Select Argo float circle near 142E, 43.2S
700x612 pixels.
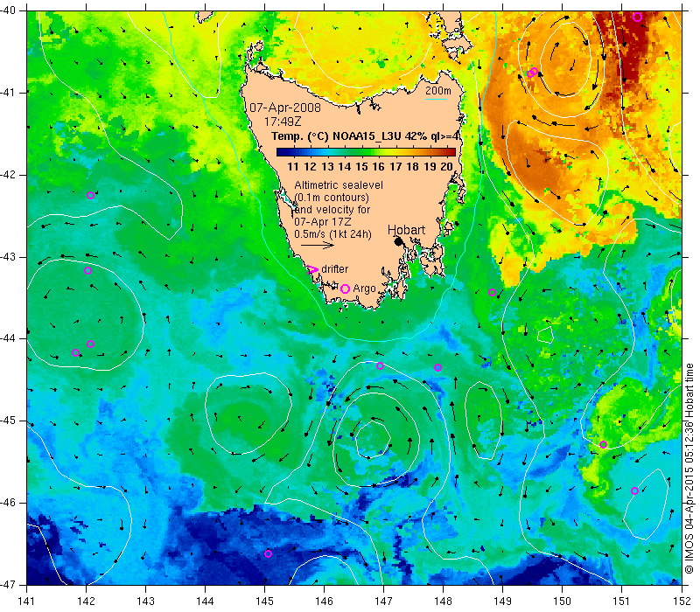[x=88, y=270]
